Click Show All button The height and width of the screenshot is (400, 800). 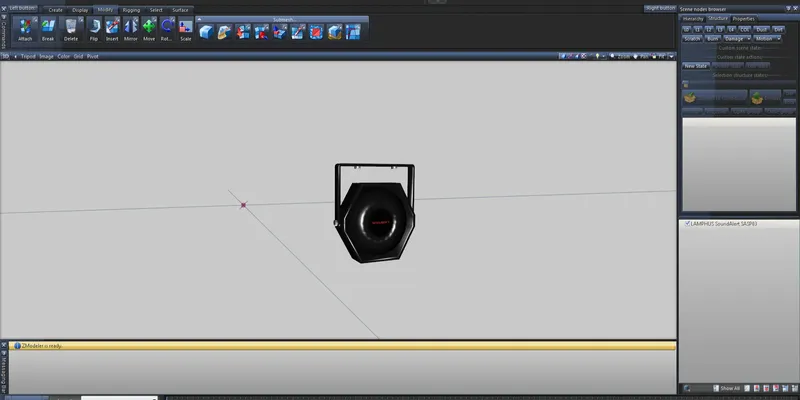coord(728,388)
